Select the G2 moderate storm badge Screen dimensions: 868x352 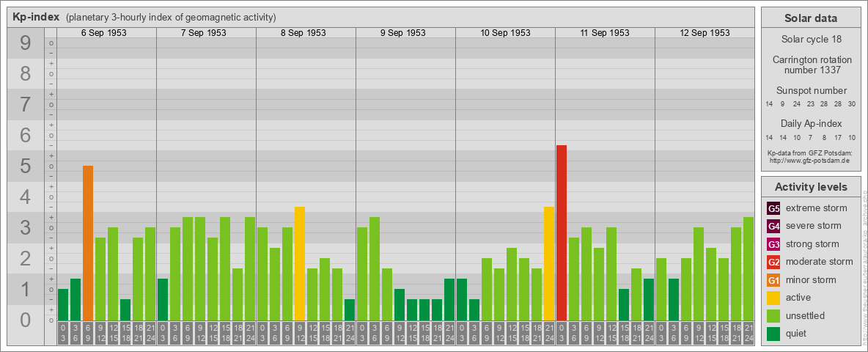click(773, 262)
